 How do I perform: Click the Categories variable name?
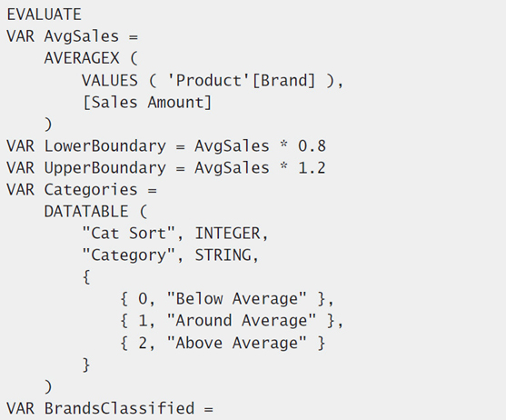click(91, 190)
